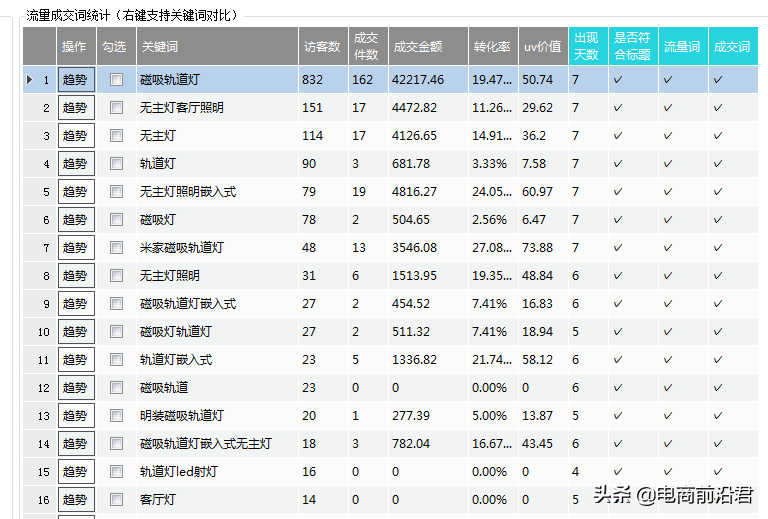This screenshot has height=519, width=768.
Task: Tick checkbox for 无主灯客厅照明
Action: pos(117,107)
